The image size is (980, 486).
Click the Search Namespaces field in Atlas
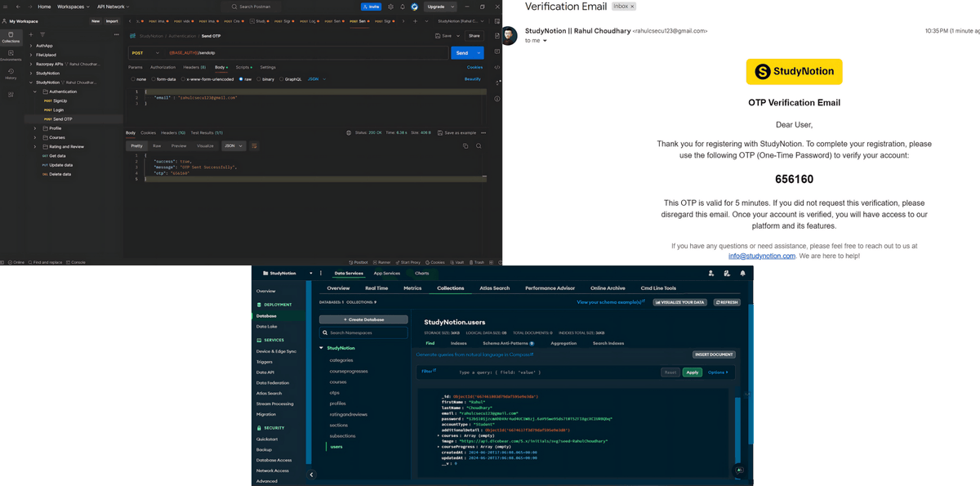click(x=363, y=332)
